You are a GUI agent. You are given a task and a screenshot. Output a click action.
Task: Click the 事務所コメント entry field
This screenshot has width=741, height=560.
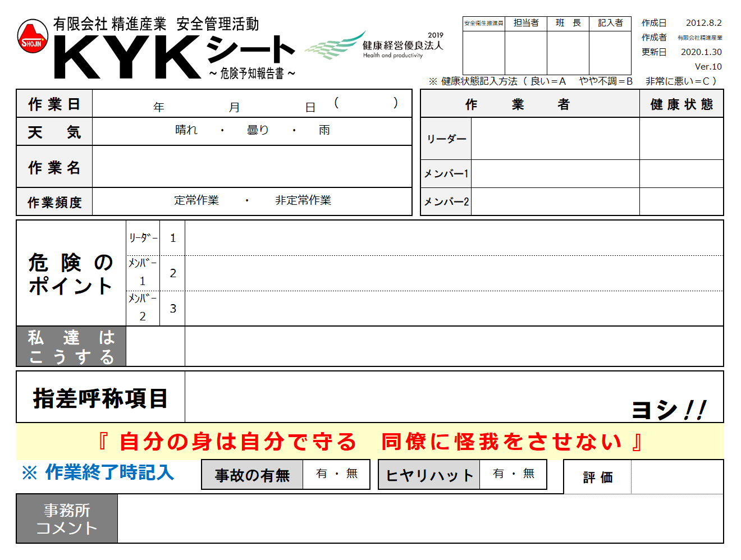coord(420,518)
